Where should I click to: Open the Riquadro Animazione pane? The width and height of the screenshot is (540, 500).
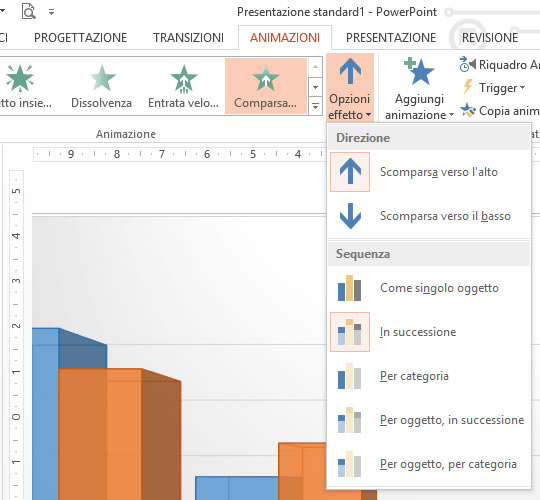(498, 65)
